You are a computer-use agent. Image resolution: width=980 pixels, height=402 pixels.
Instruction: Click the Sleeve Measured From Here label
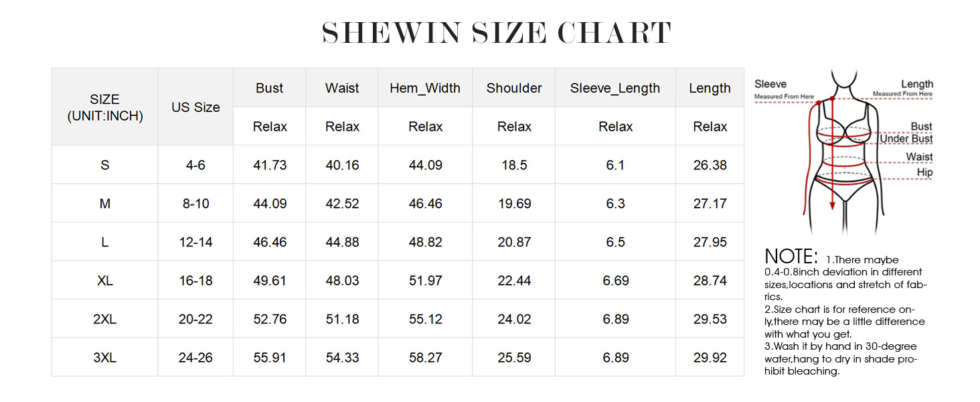tap(783, 90)
